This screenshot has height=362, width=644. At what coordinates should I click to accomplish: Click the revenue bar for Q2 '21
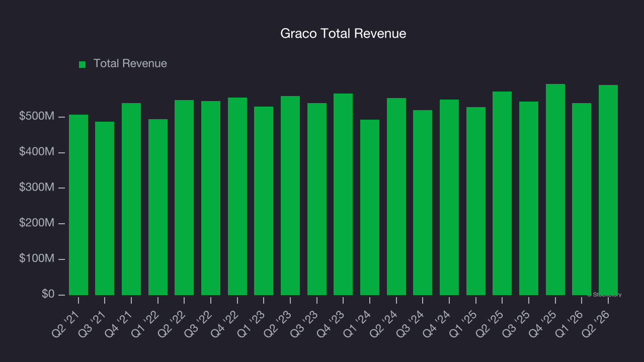pyautogui.click(x=78, y=205)
